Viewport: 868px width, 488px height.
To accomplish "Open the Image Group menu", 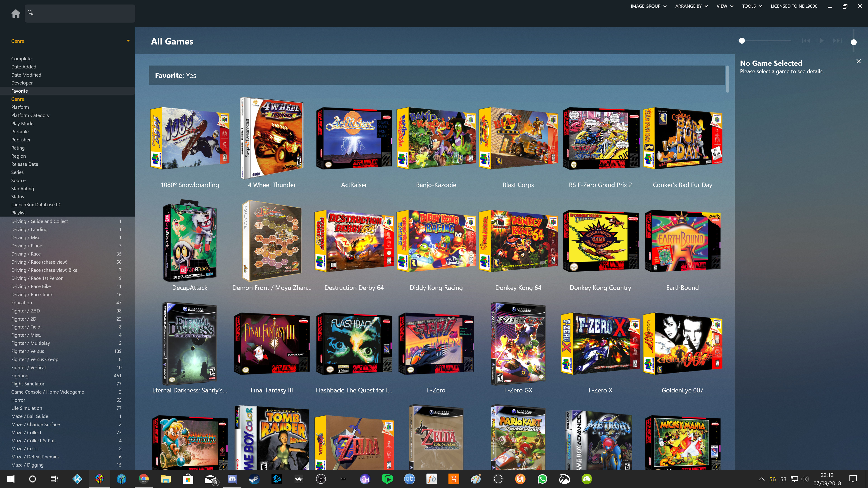I will 648,6.
